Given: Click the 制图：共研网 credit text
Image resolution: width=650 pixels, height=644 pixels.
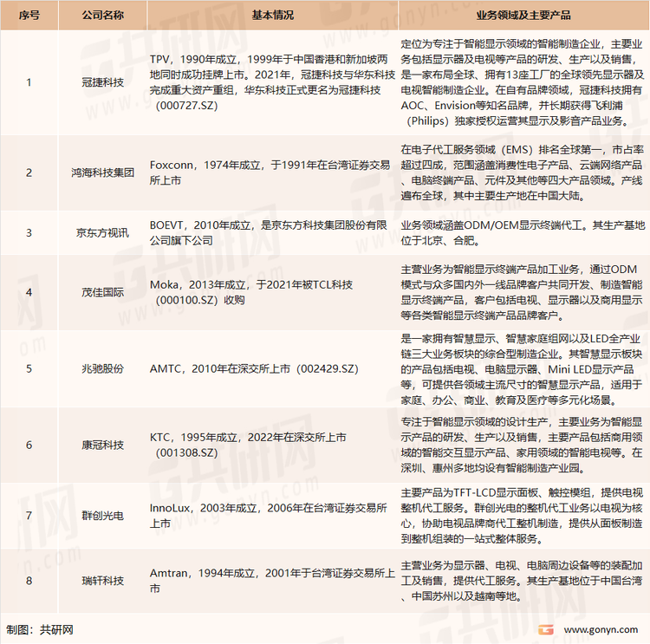Looking at the screenshot, I should [x=40, y=629].
